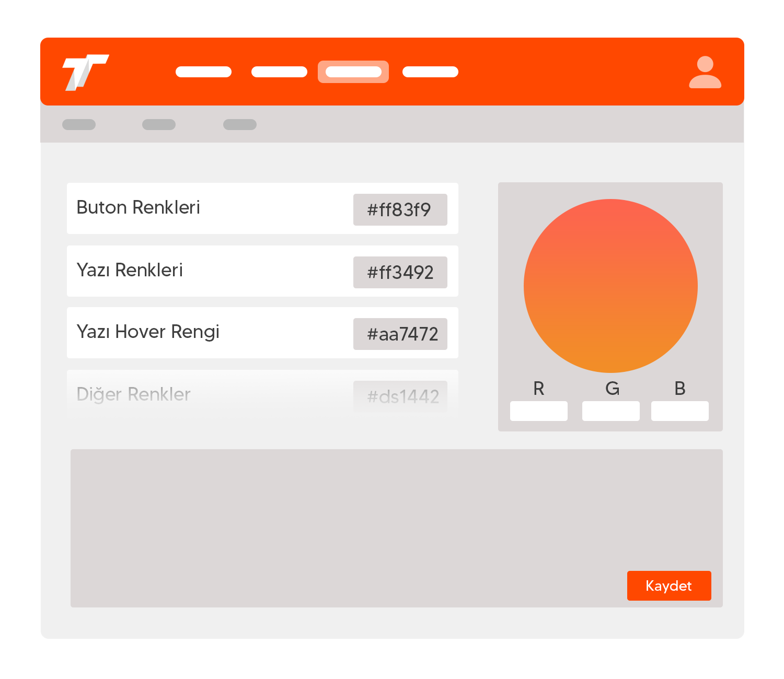Open the third gray sub-navigation item
This screenshot has width=784, height=679.
pyautogui.click(x=240, y=124)
